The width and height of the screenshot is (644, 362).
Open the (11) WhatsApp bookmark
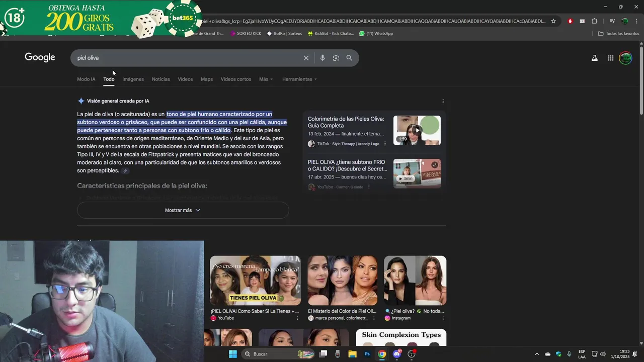376,34
